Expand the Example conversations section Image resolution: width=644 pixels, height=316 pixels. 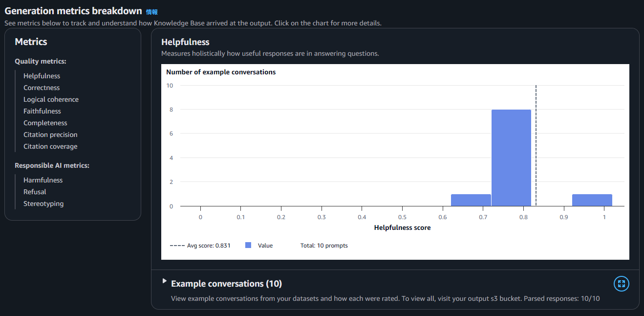point(165,281)
